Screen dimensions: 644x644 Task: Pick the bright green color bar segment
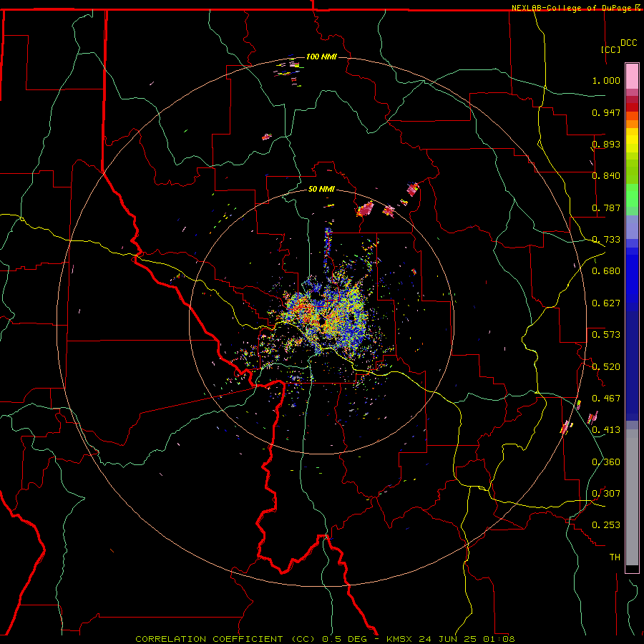pos(632,195)
